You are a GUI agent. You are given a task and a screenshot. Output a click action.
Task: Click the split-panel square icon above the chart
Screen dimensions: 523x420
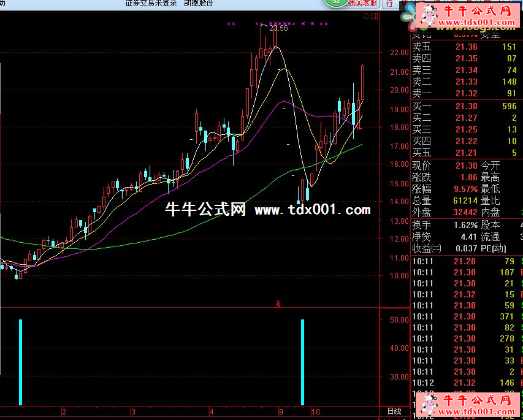(x=375, y=16)
